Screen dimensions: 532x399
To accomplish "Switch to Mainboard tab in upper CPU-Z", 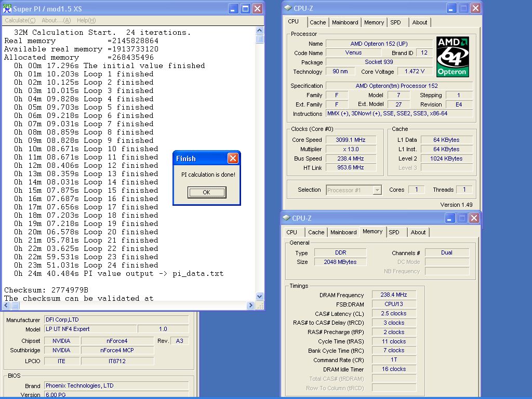I will pyautogui.click(x=345, y=22).
